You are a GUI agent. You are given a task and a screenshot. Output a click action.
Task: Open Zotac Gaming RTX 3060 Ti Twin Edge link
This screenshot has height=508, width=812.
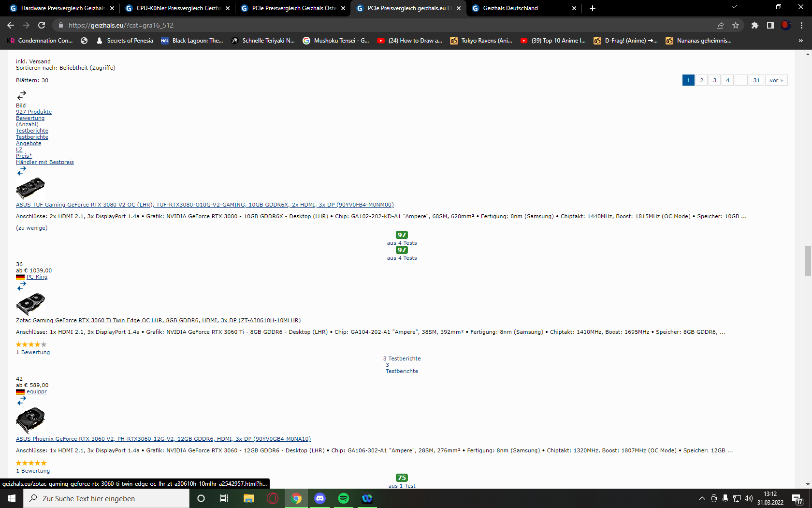coord(159,320)
